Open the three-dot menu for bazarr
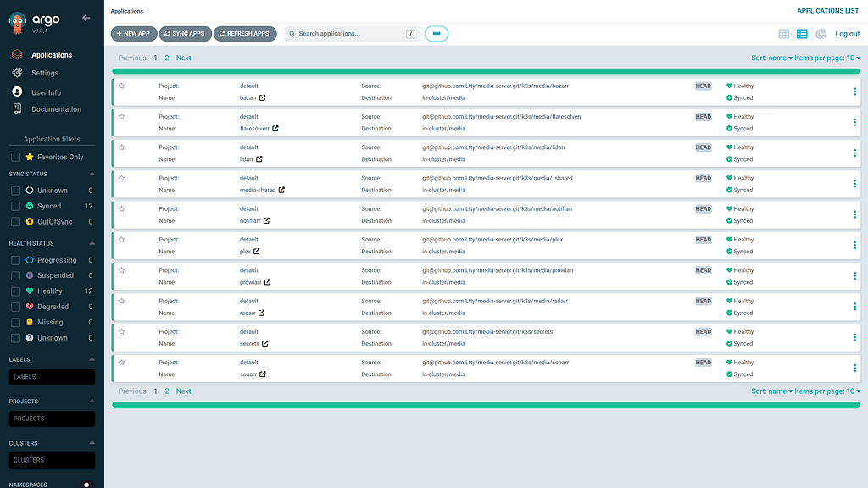The width and height of the screenshot is (868, 488). pos(854,91)
